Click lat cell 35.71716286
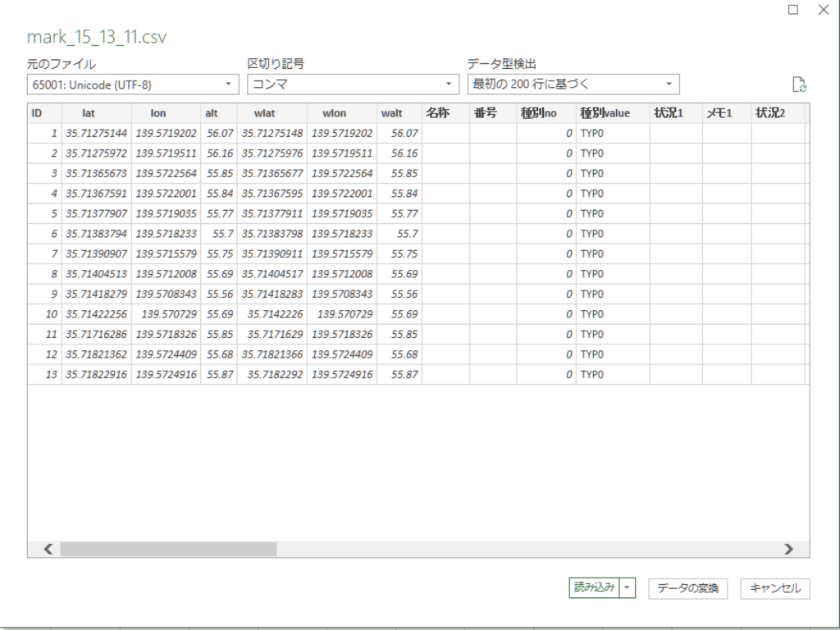Screen dimensions: 840x630 (x=97, y=334)
